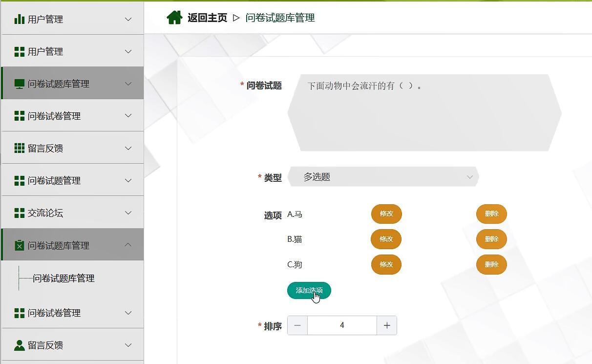
Task: Click 删除 for option B.猫
Action: click(x=491, y=239)
